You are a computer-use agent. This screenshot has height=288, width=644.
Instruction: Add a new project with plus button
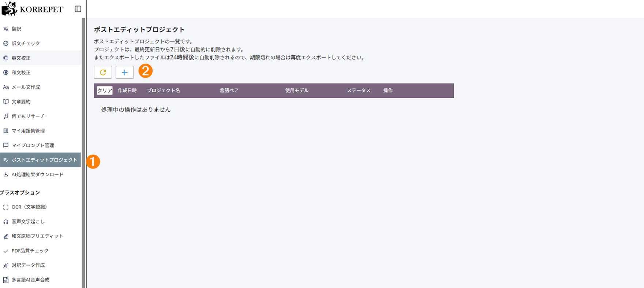(x=125, y=72)
